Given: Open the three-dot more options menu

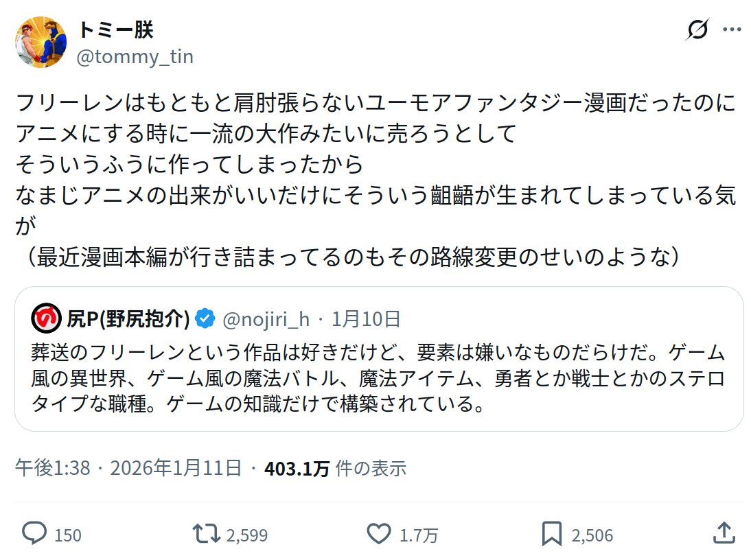Looking at the screenshot, I should click(x=732, y=30).
